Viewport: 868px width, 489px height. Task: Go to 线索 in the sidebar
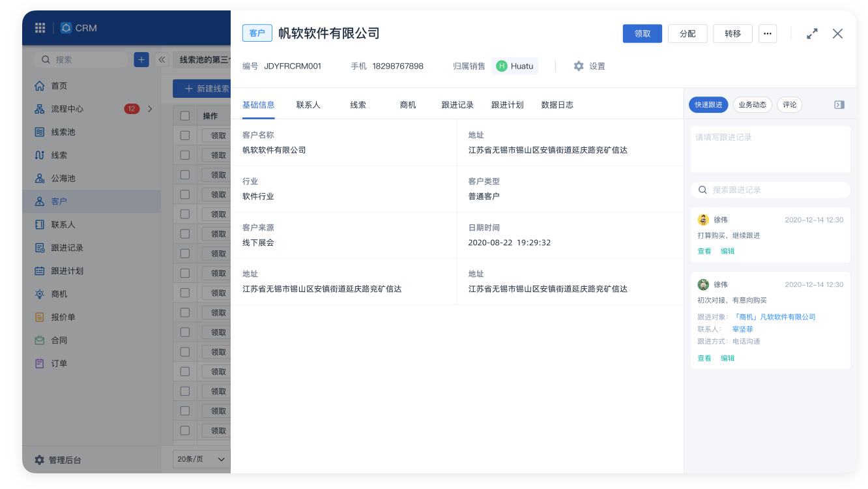pos(91,155)
